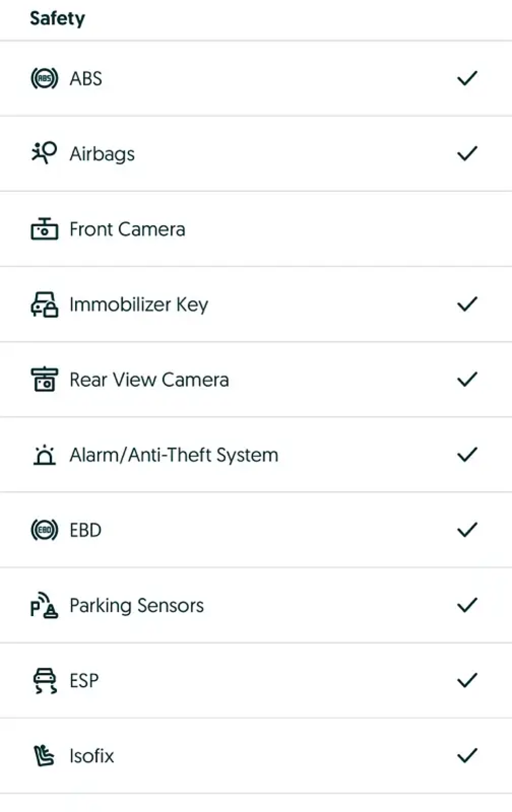This screenshot has height=812, width=512.
Task: Select the Alarm/Anti-Theft System label
Action: 173,455
